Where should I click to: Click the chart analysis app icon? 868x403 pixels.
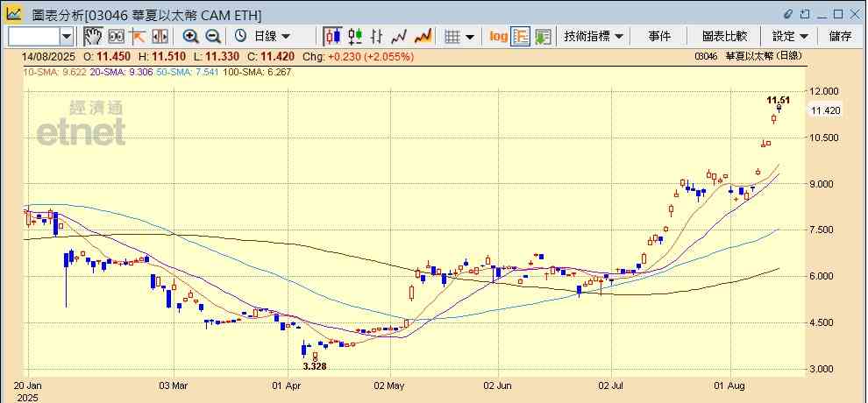pos(14,14)
